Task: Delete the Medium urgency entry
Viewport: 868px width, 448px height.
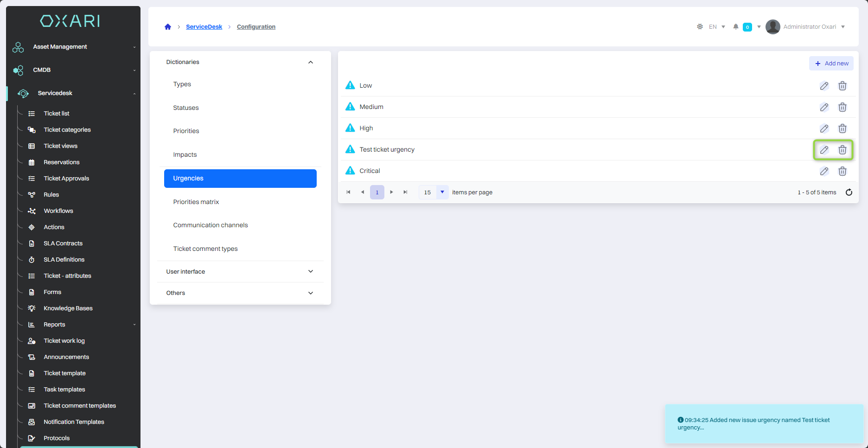Action: 842,107
